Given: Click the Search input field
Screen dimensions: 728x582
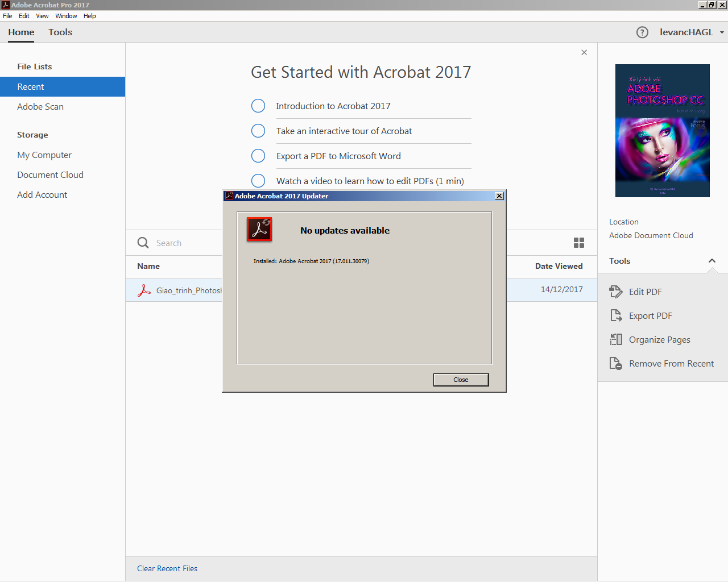Looking at the screenshot, I should tap(188, 243).
